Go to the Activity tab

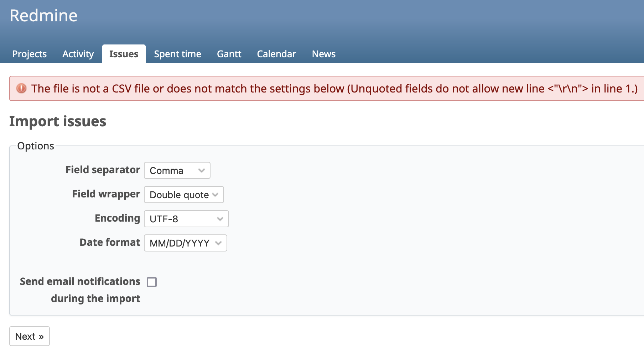point(78,54)
